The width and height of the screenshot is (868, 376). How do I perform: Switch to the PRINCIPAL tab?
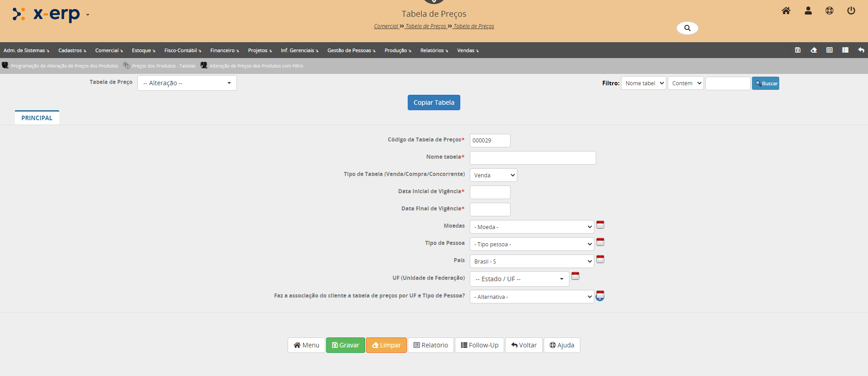(x=37, y=118)
